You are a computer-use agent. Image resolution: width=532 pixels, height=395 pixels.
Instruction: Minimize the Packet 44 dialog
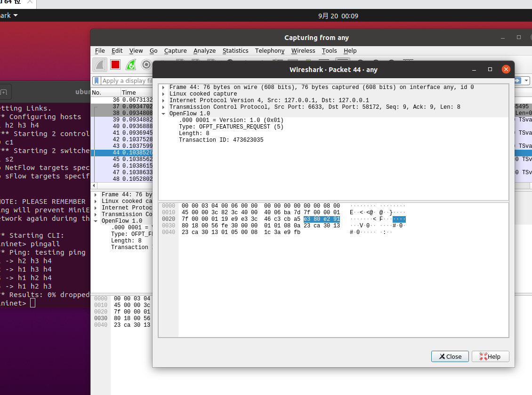474,70
